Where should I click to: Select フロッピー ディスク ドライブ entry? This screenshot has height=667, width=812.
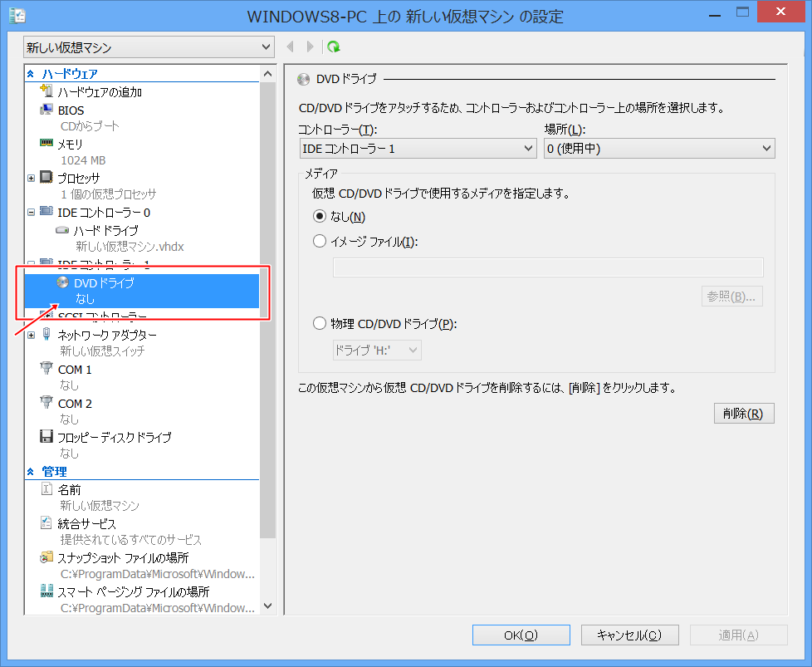coord(115,437)
